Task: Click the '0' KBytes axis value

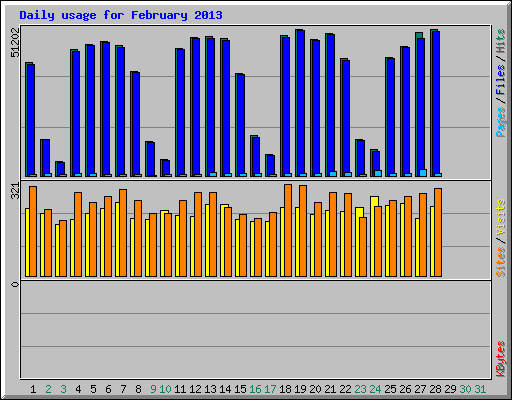Action: coord(15,284)
